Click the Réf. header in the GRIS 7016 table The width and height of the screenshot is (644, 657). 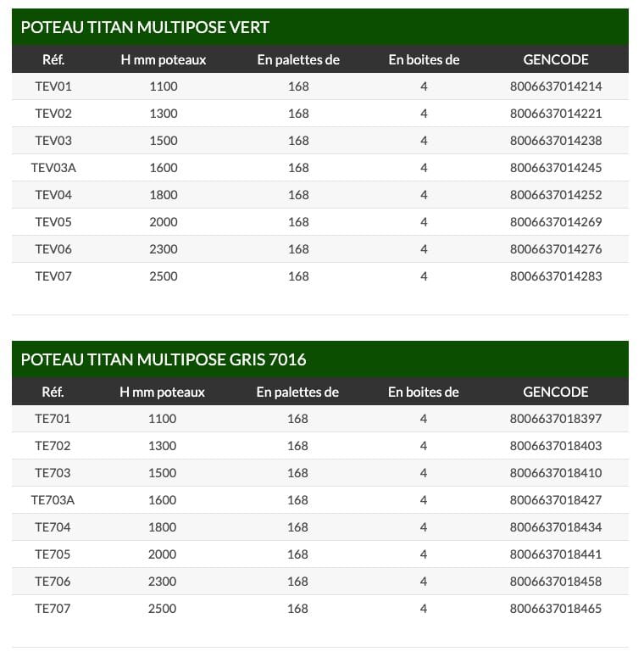(53, 392)
